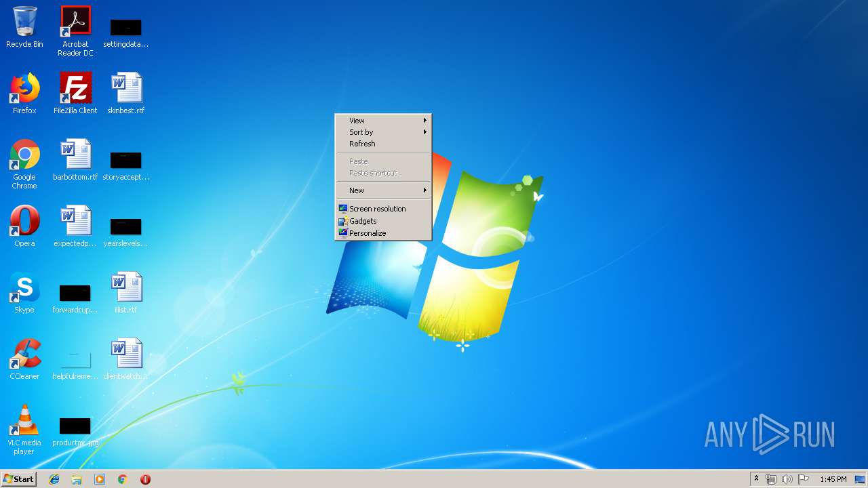Open the Action Center flag icon
The width and height of the screenshot is (868, 488).
pos(804,479)
